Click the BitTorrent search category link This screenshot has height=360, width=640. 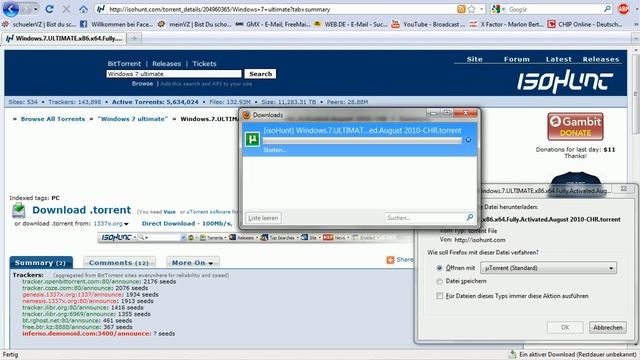click(124, 64)
